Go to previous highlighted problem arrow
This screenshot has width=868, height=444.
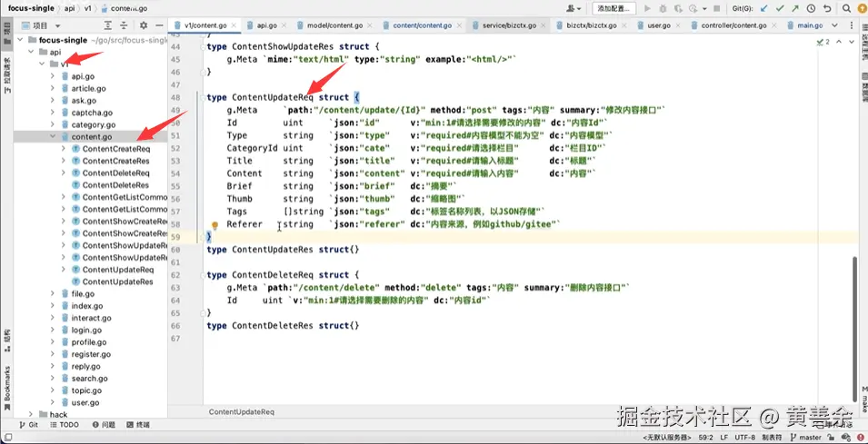tap(839, 42)
